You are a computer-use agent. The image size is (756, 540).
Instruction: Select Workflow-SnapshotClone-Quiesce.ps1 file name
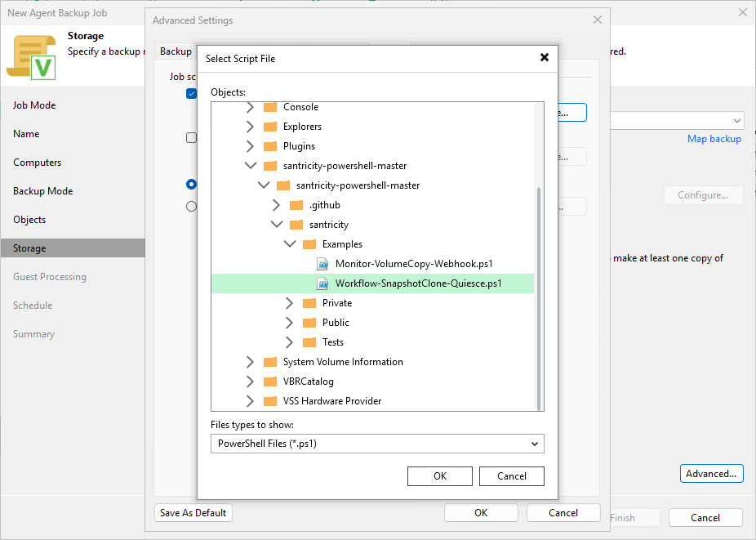pyautogui.click(x=419, y=283)
